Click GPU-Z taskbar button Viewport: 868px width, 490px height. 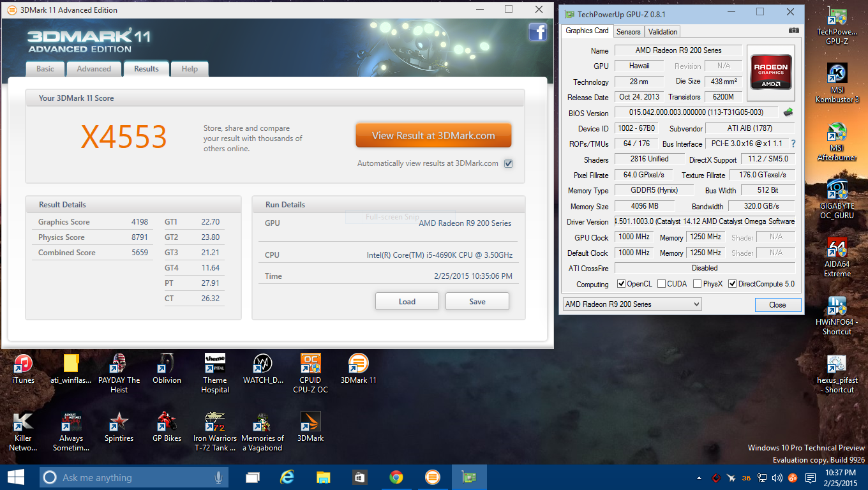click(x=469, y=477)
